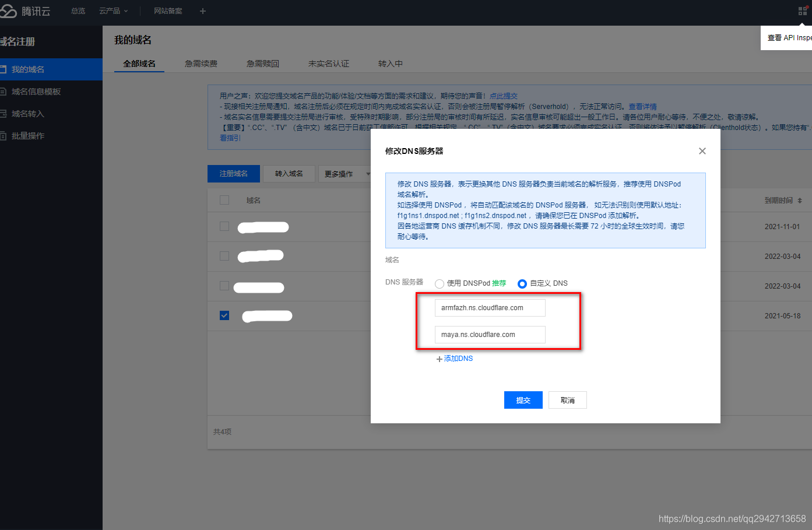Select 域名转入 in the sidebar
812x530 pixels.
[28, 114]
